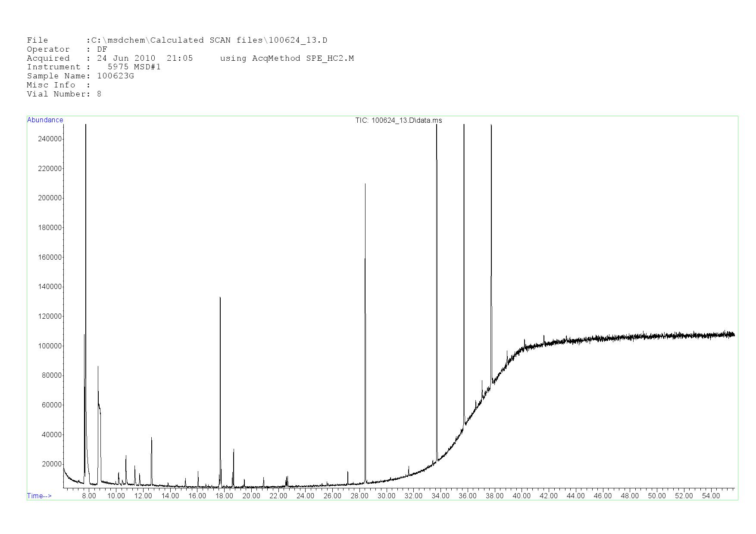This screenshot has height=534, width=756.
Task: Select the Sample Name 100623G value
Action: 115,76
